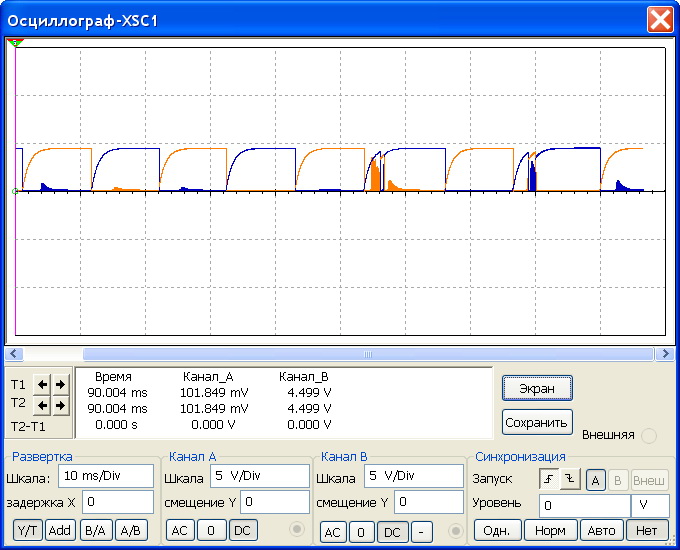The image size is (680, 550).
Task: Click Канал B смещение Y field
Action: coord(429,502)
